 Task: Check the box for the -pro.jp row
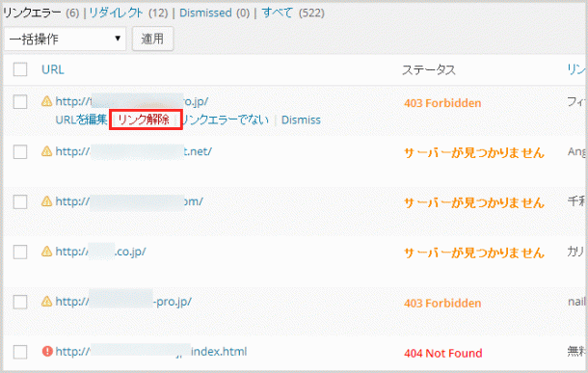[20, 302]
